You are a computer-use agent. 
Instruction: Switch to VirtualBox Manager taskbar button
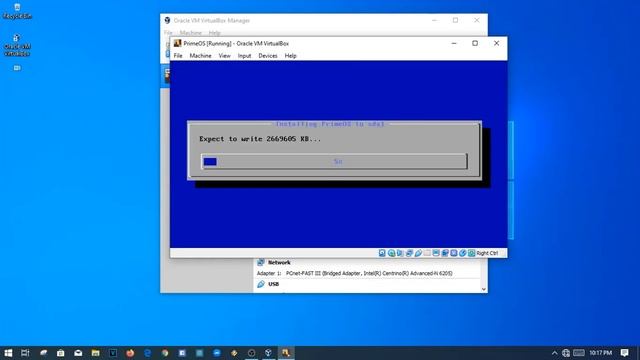tap(269, 353)
